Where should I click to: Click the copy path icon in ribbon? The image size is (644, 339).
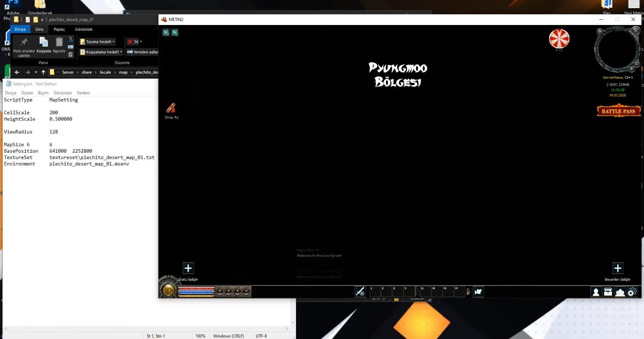(71, 47)
